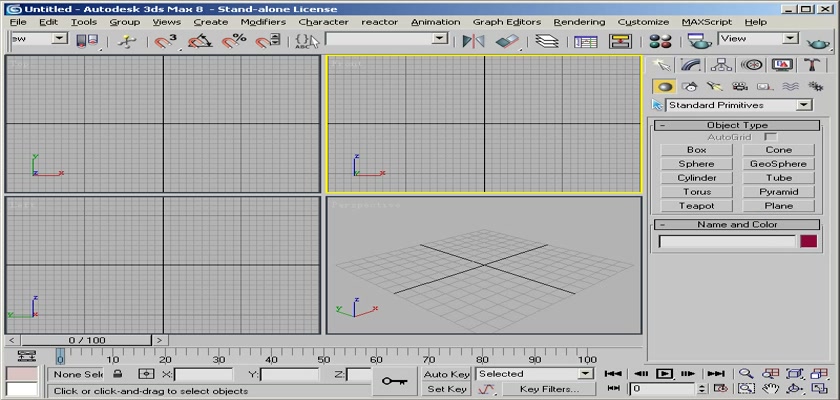The width and height of the screenshot is (840, 400).
Task: Toggle the AutoGrid checkbox
Action: coord(770,137)
